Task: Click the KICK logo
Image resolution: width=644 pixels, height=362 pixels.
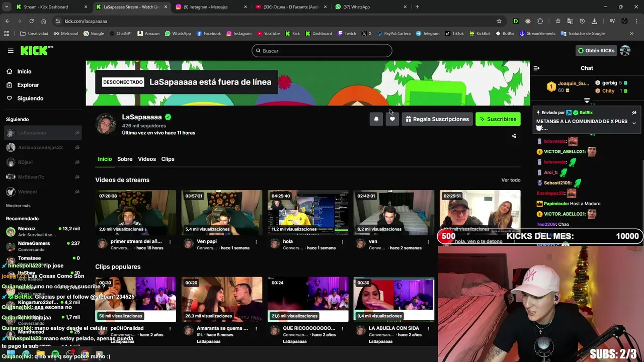Action: point(36,50)
